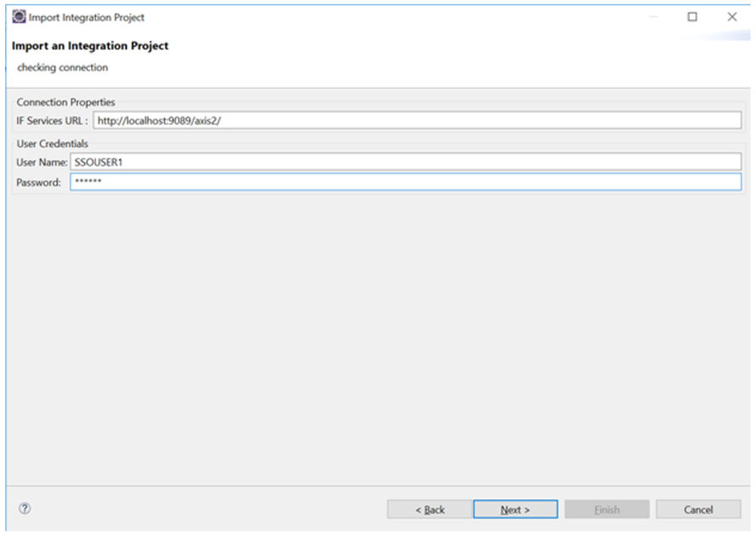
Task: Select the Password input field
Action: (x=405, y=182)
